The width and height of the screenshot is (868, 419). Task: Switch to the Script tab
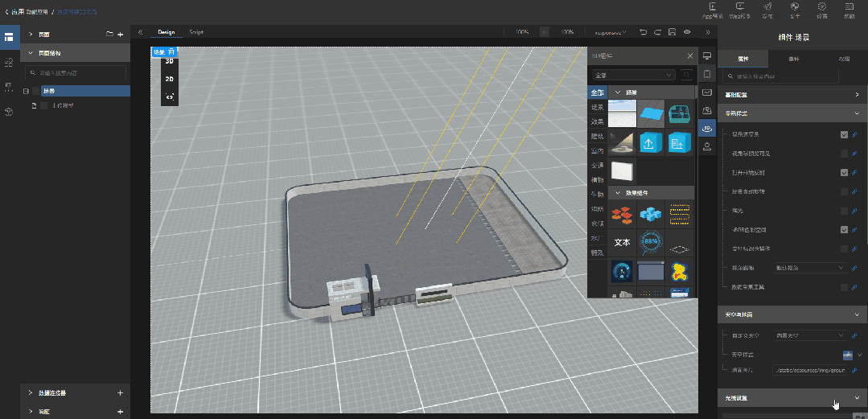point(196,32)
